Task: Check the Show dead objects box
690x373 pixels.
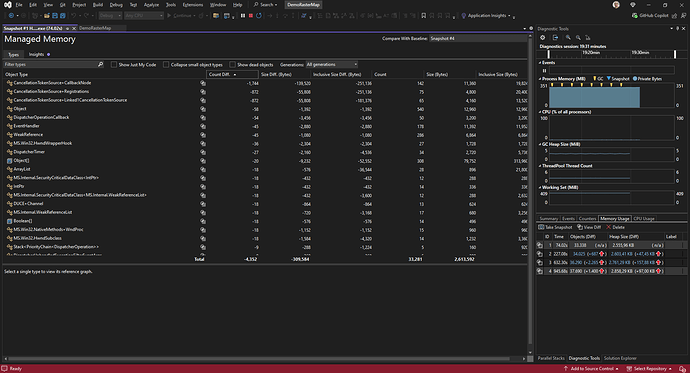Action: [232, 65]
